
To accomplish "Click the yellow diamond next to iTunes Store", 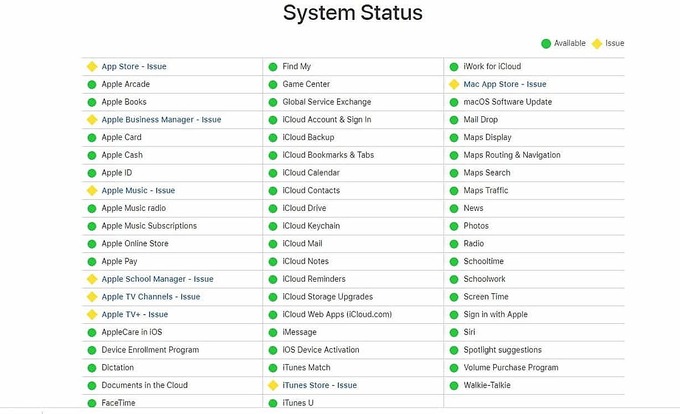I will (x=272, y=386).
